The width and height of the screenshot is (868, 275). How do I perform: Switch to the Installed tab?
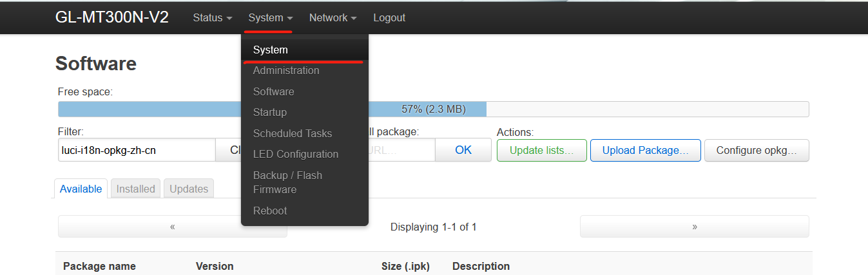click(136, 189)
